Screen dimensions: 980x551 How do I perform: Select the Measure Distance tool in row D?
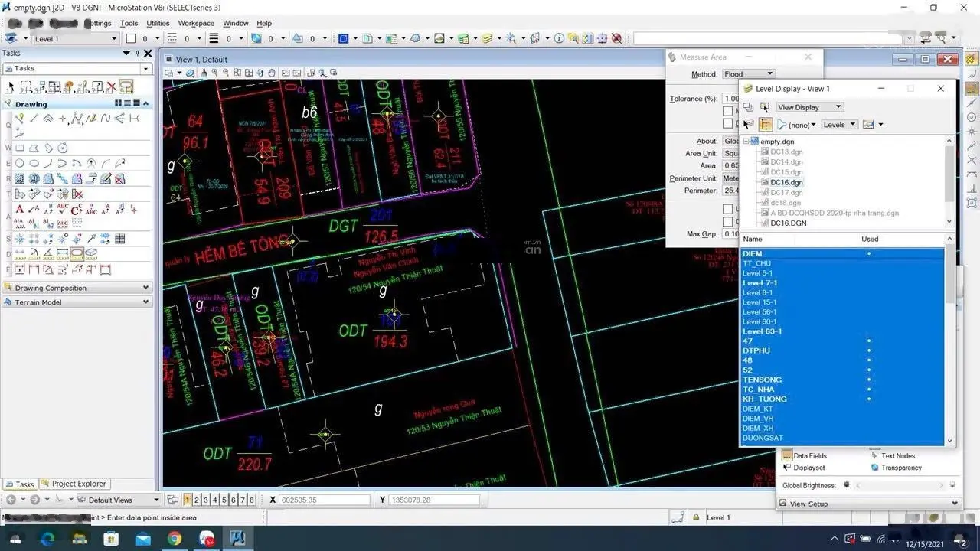(21, 253)
